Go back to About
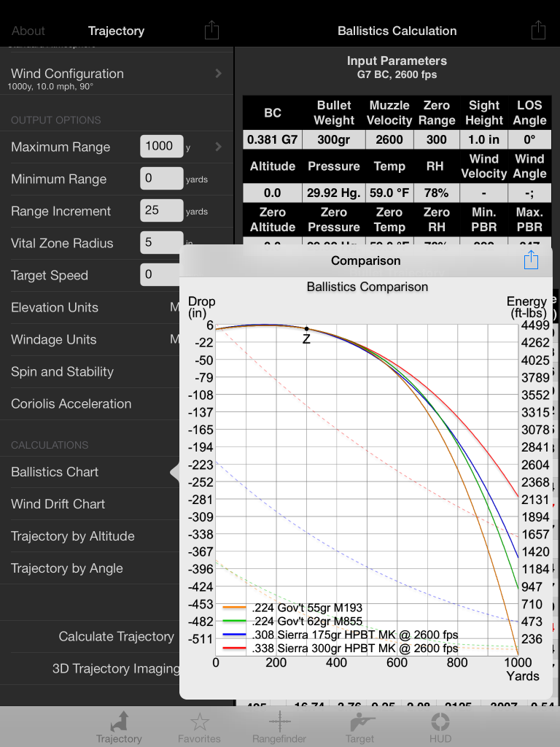 pyautogui.click(x=28, y=31)
